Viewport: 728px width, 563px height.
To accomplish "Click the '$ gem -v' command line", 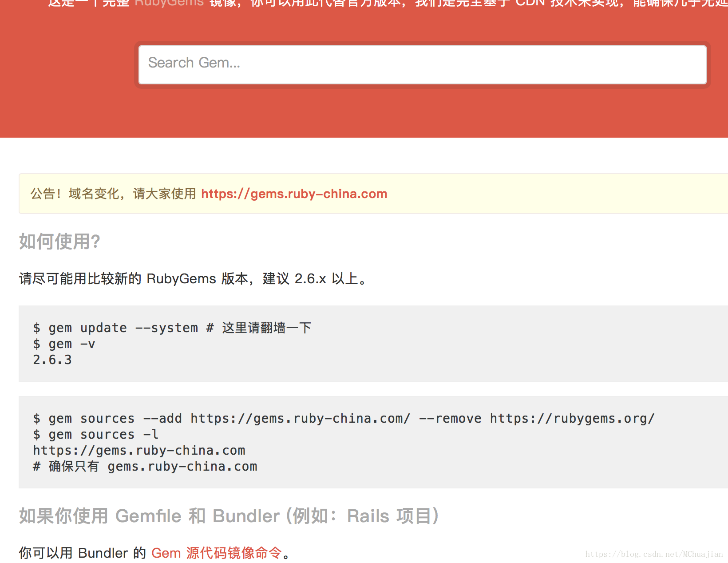I will 64,344.
